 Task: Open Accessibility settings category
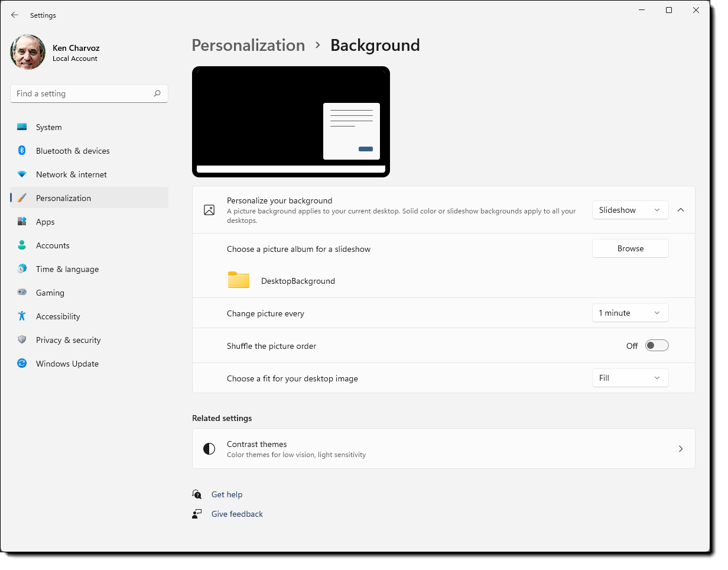coord(89,316)
